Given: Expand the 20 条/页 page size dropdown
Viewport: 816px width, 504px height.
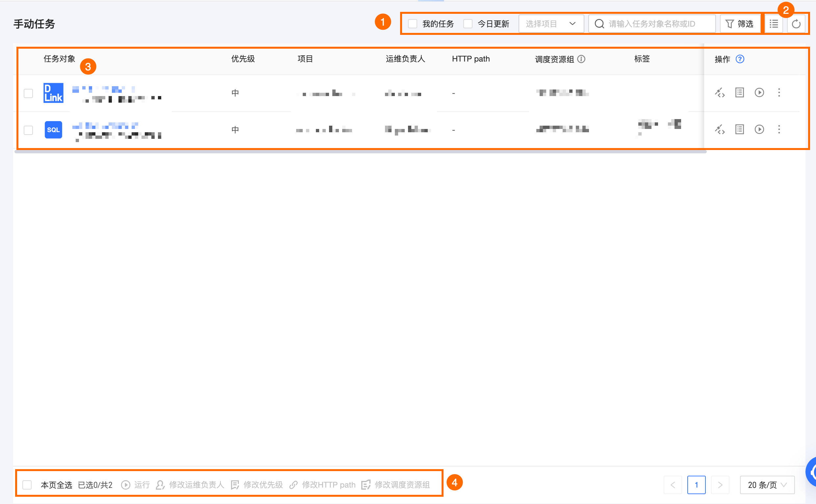Looking at the screenshot, I should pyautogui.click(x=767, y=485).
